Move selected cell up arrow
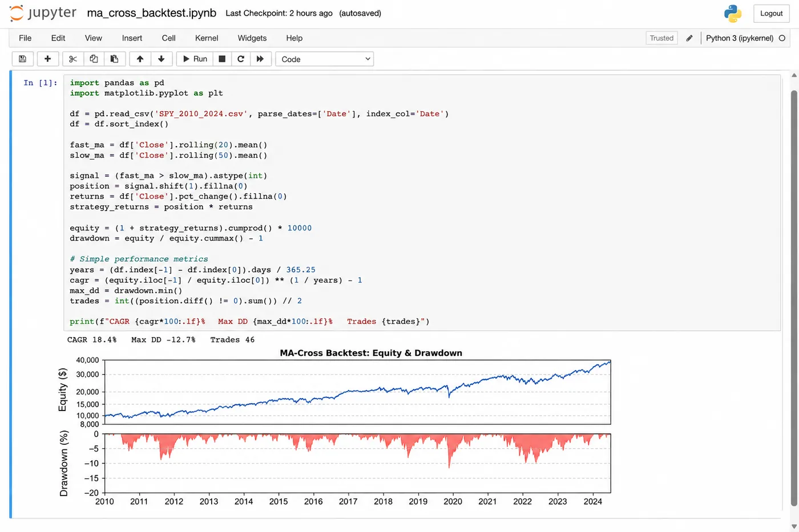 (x=140, y=59)
